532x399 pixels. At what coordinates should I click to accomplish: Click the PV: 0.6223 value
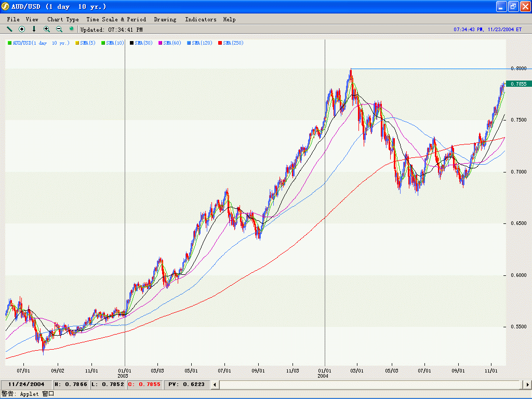coord(187,384)
